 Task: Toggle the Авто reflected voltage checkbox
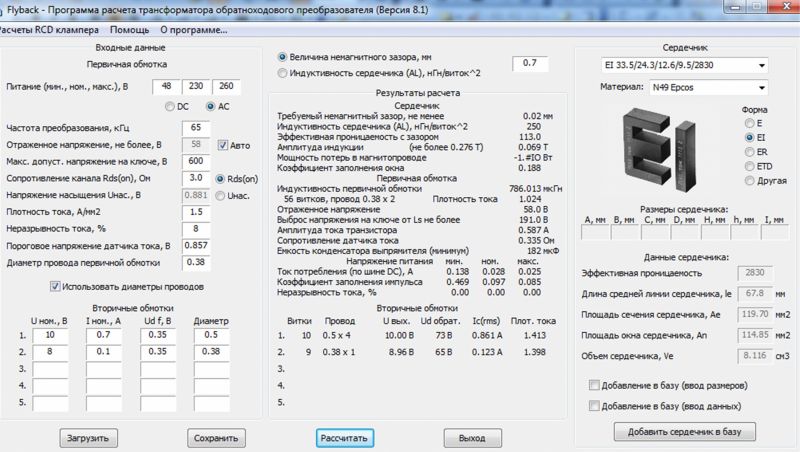(222, 145)
